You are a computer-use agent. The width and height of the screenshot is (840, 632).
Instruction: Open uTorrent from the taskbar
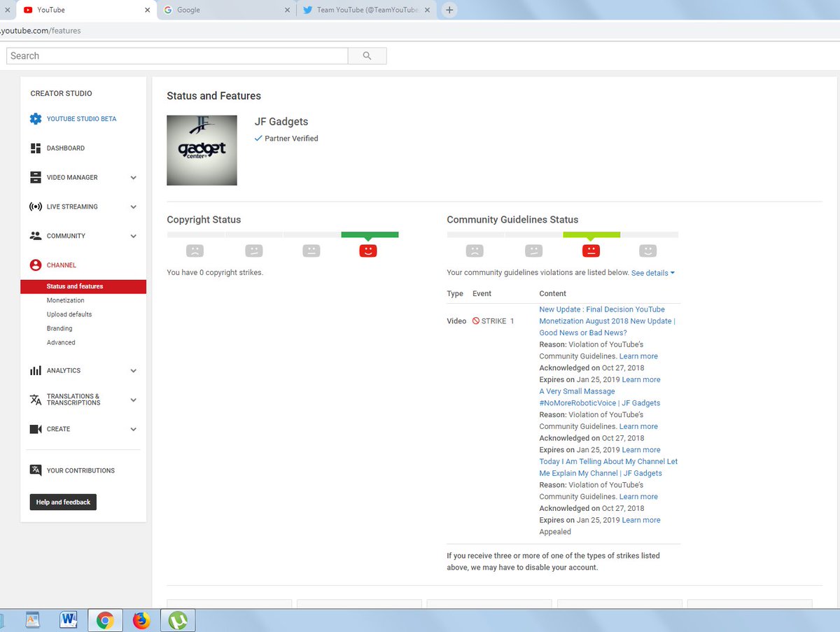178,620
